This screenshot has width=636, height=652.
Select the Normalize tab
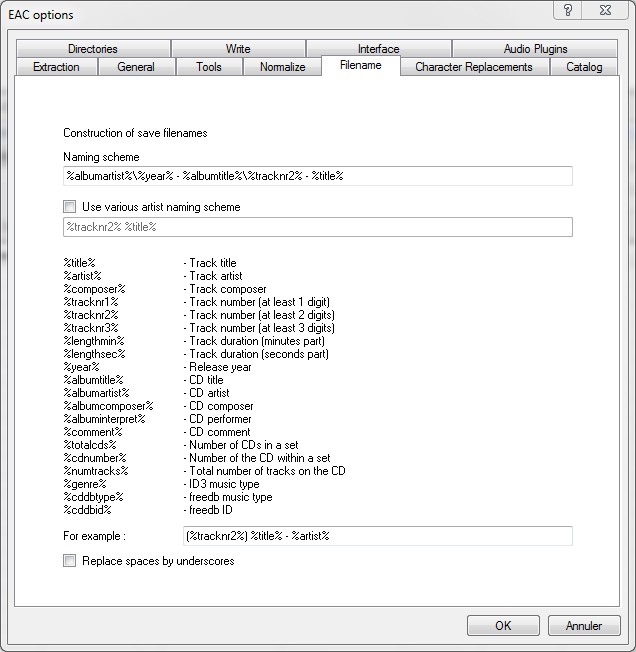[x=283, y=67]
